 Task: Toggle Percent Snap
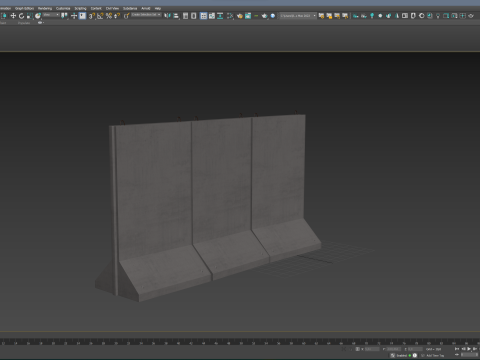109,16
